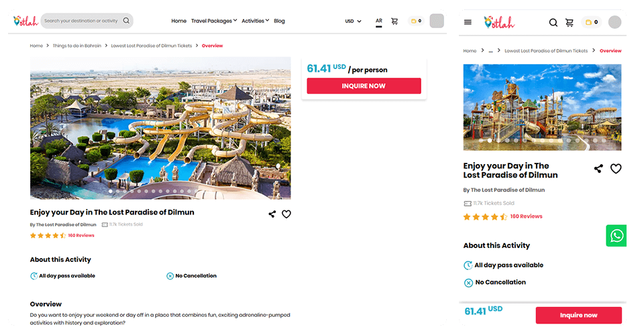Click the 'Overview' section heading
644x335 pixels.
click(46, 304)
